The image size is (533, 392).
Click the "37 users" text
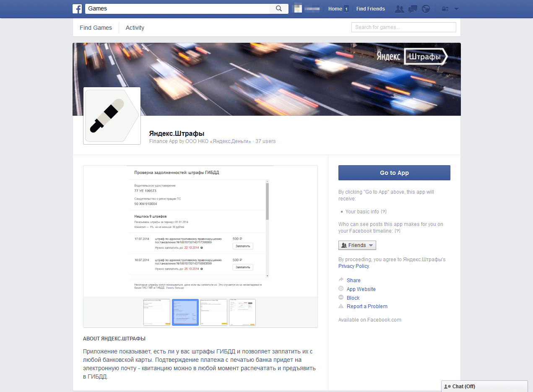[265, 141]
